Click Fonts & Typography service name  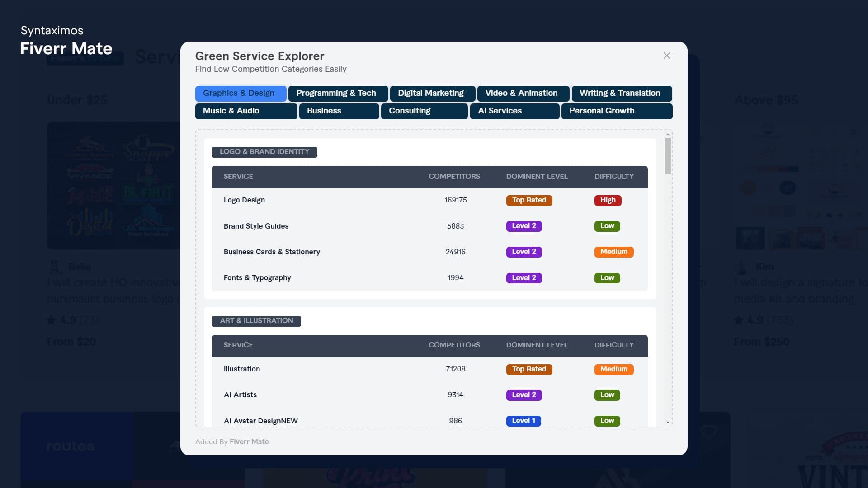(257, 278)
